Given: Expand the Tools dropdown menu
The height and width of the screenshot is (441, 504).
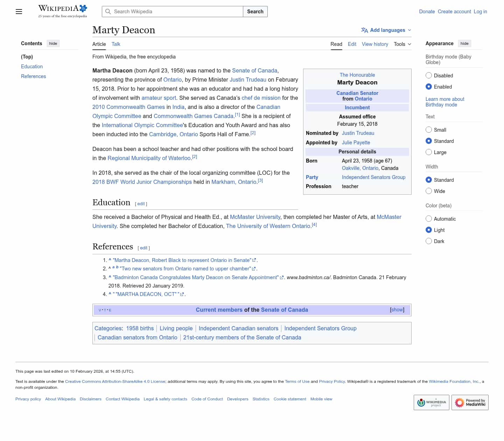Looking at the screenshot, I should coord(402,44).
